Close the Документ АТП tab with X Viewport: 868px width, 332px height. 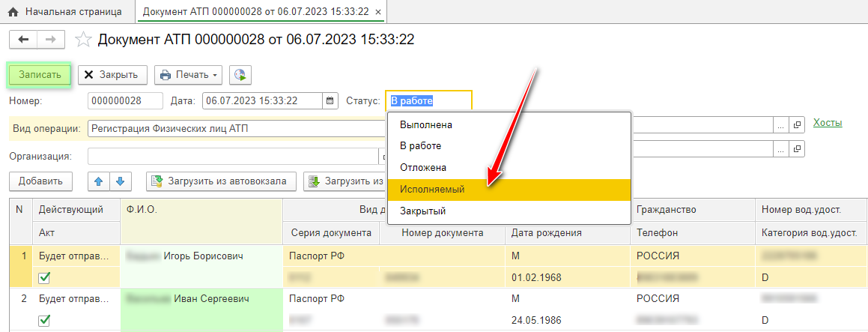(x=377, y=13)
